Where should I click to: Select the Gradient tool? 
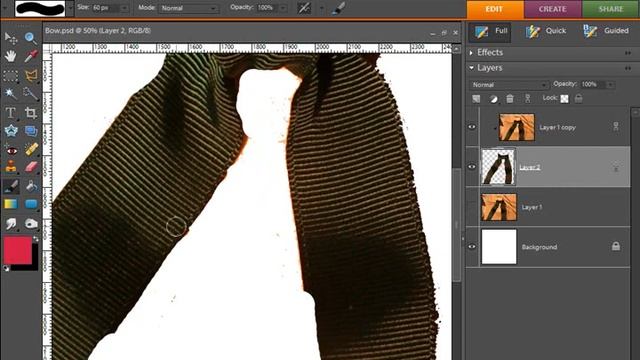coord(11,204)
